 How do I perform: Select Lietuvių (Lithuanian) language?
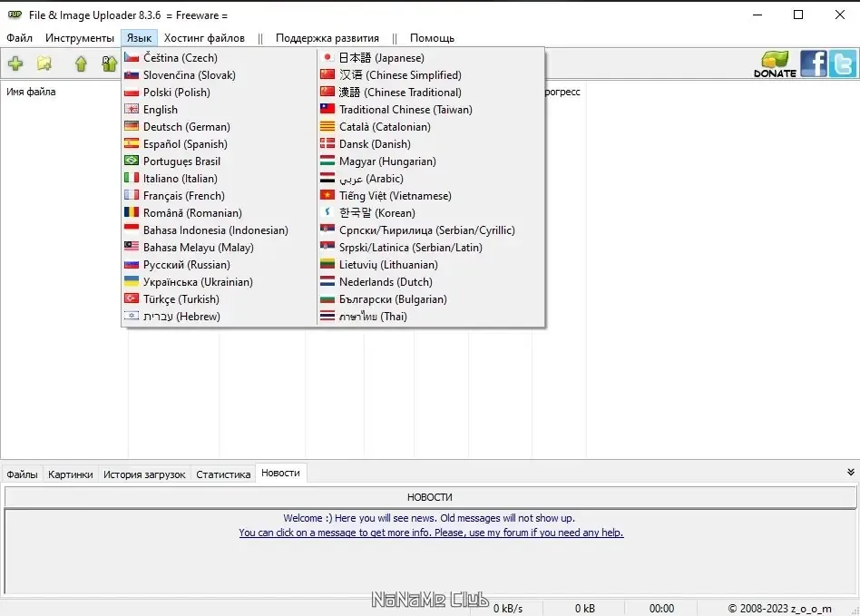pyautogui.click(x=431, y=264)
